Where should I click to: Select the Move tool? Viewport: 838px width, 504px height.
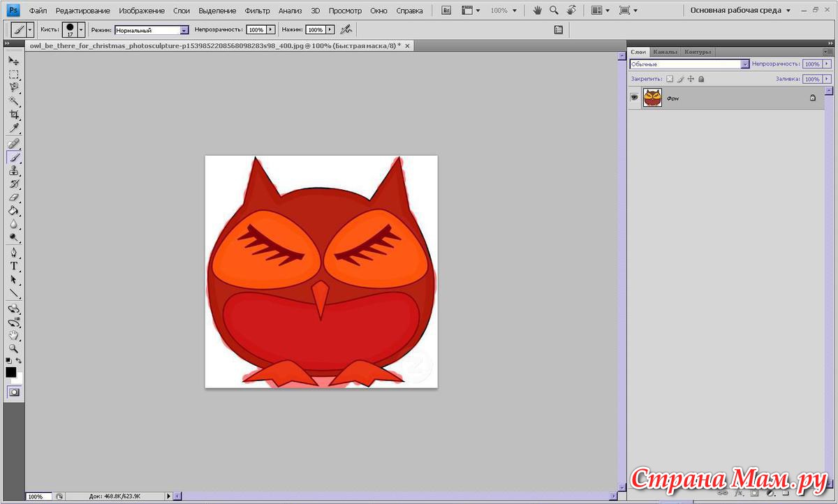13,61
